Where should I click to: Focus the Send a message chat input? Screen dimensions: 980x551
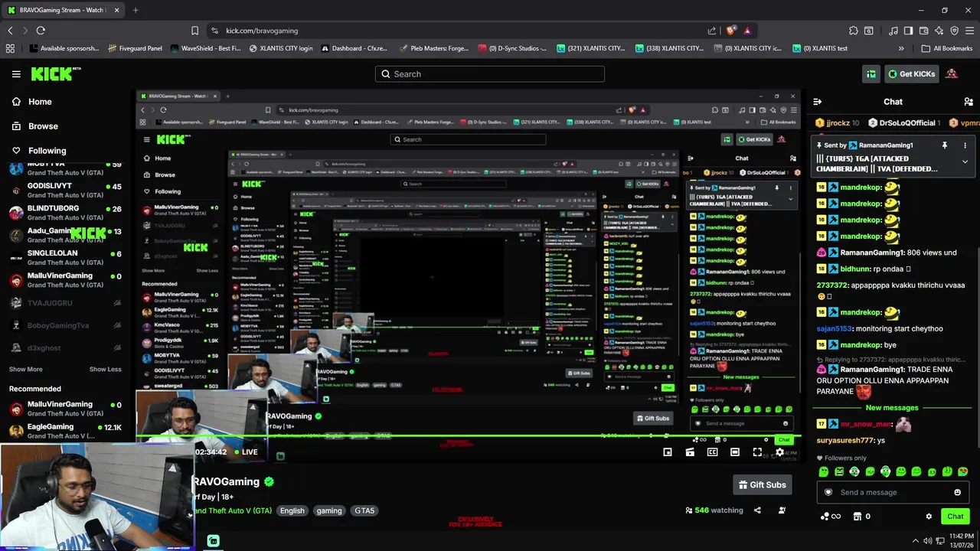pyautogui.click(x=892, y=492)
